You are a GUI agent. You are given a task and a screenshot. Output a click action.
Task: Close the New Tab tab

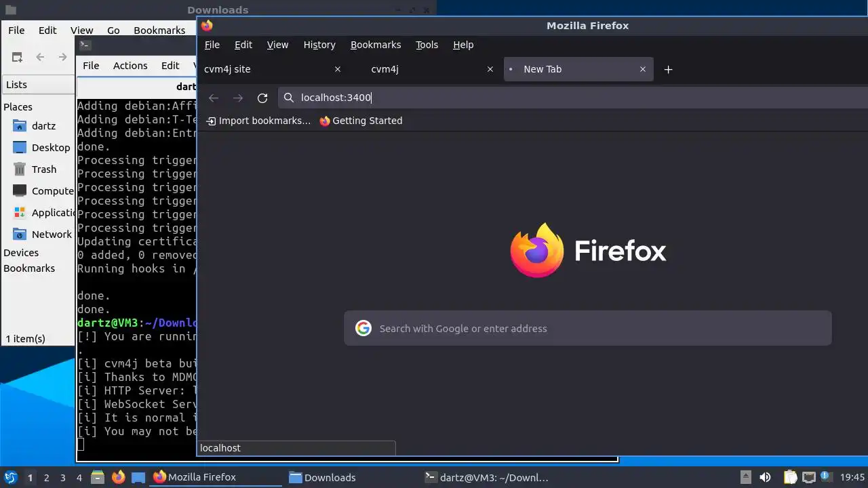click(x=643, y=69)
